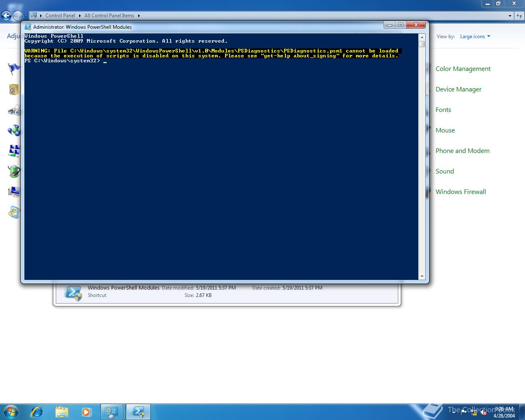Open Phone and Modem in Control Panel
This screenshot has width=525, height=420.
462,151
